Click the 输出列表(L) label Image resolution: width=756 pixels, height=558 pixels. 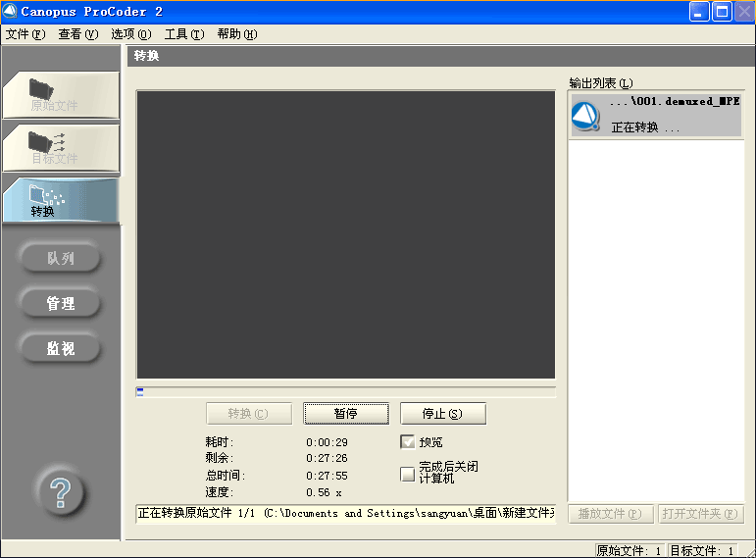(601, 83)
